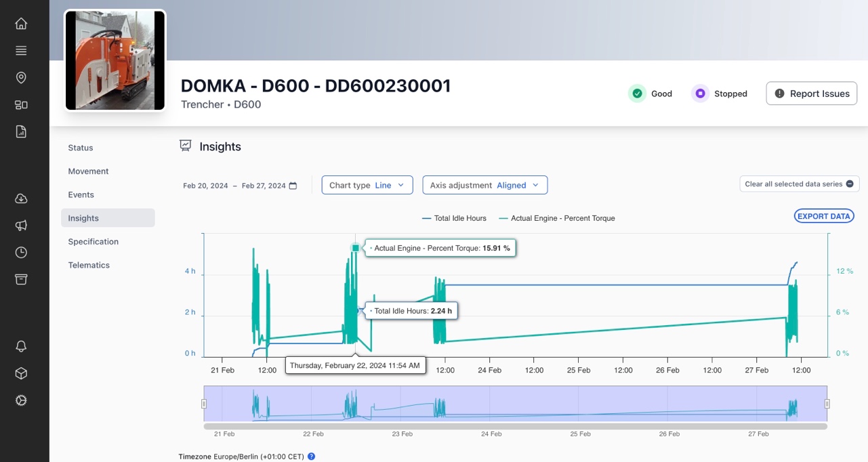The height and width of the screenshot is (462, 868).
Task: Go to the Specification section
Action: point(93,241)
